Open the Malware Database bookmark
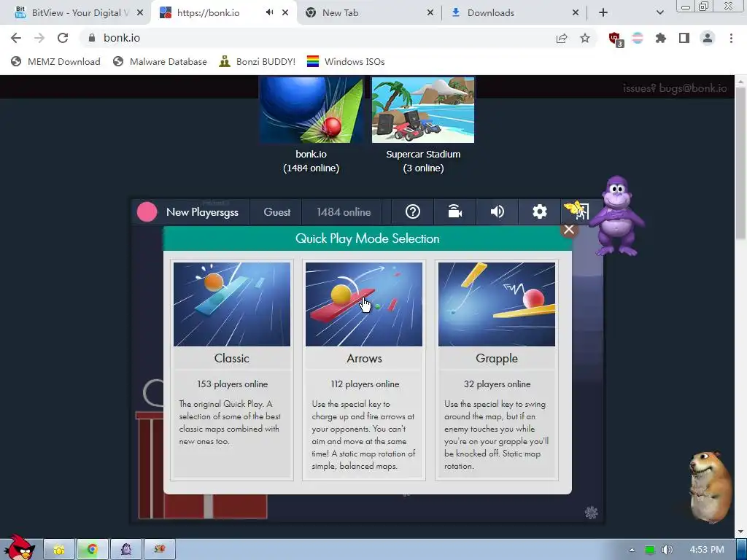 (160, 61)
